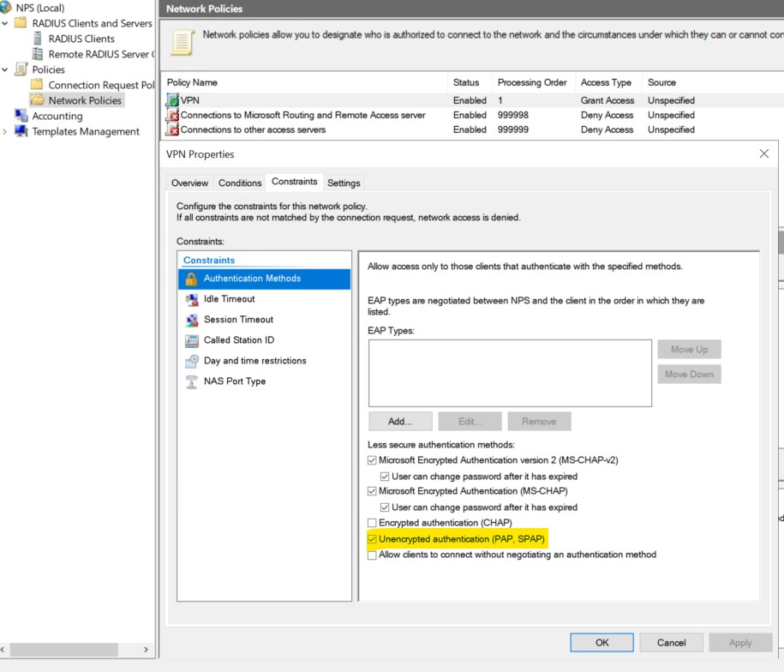
Task: Sort by the Access Type column header
Action: click(608, 82)
